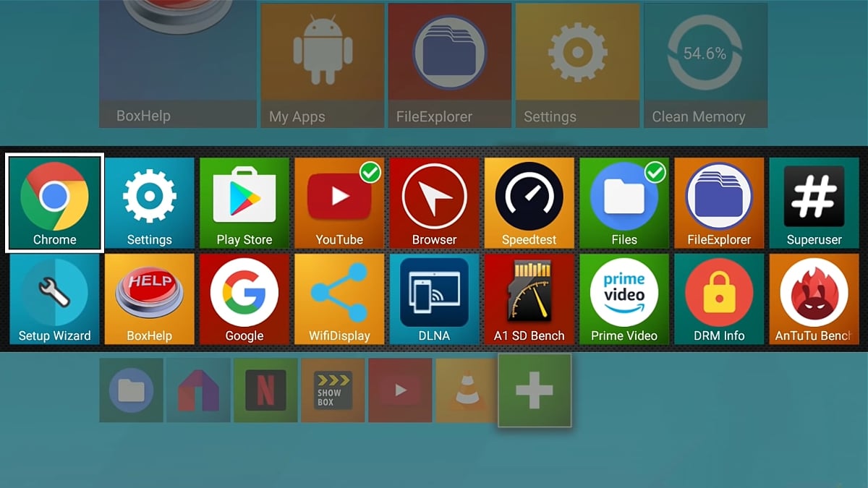
Task: Uncheck the Files app in the picker grid
Action: tap(624, 203)
